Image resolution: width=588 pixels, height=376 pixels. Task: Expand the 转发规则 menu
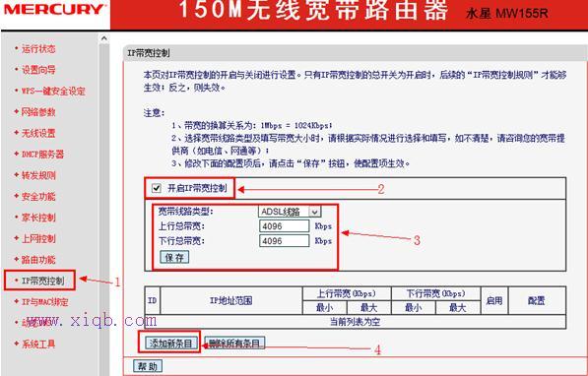[x=38, y=175]
